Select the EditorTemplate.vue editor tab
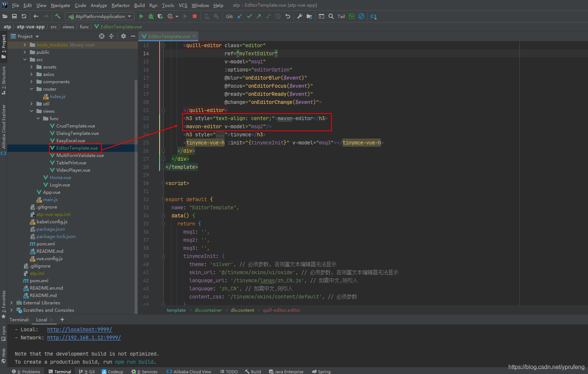588x374 pixels. pos(168,36)
